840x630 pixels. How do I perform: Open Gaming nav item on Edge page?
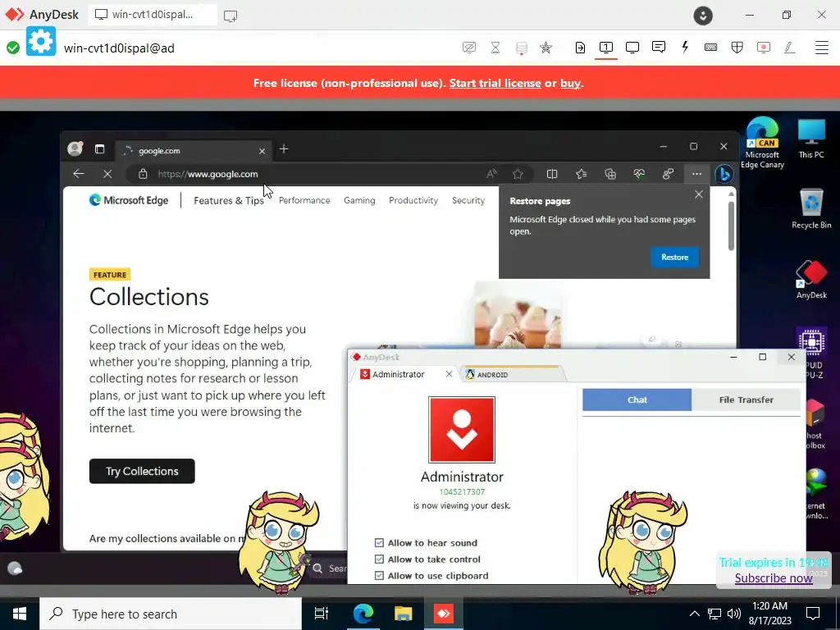click(x=359, y=200)
